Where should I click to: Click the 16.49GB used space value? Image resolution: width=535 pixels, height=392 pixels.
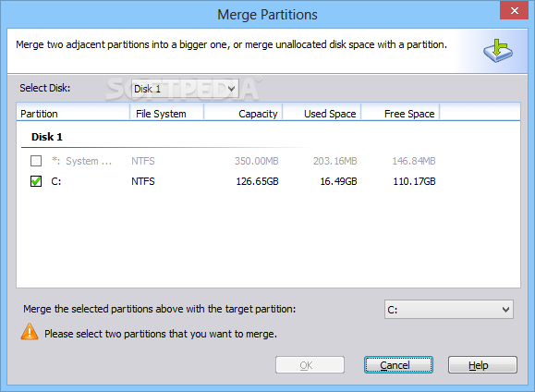(x=338, y=181)
